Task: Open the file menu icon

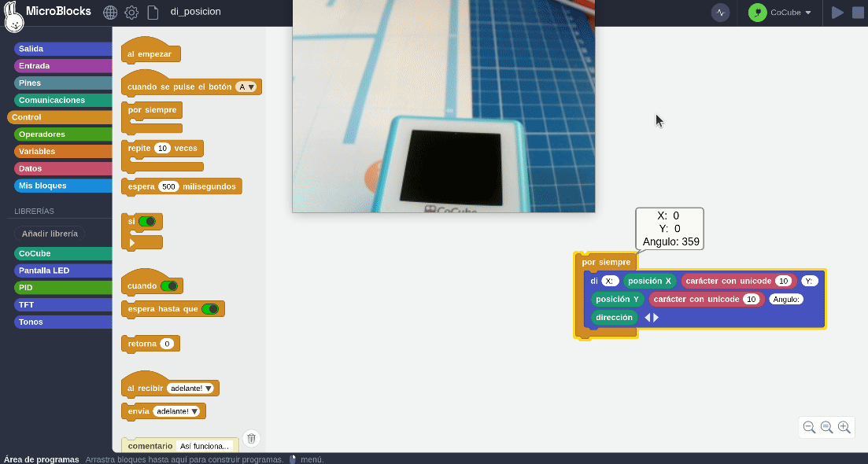Action: click(153, 13)
